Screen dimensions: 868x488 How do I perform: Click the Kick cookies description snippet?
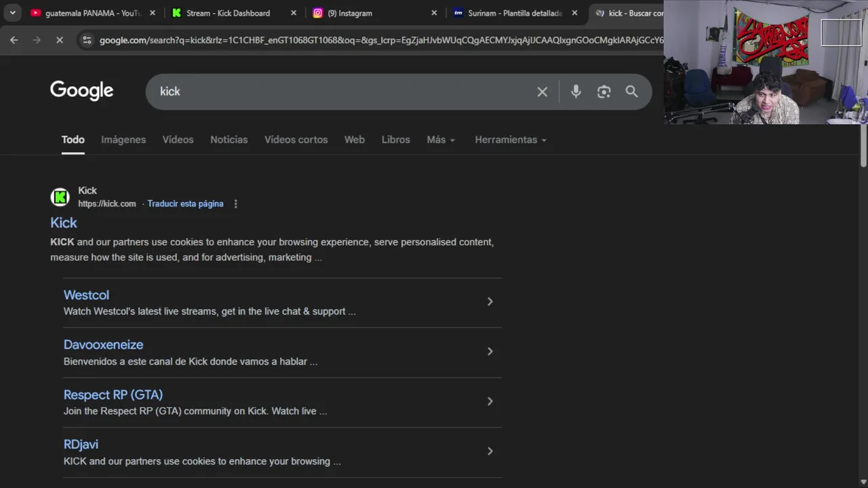272,249
